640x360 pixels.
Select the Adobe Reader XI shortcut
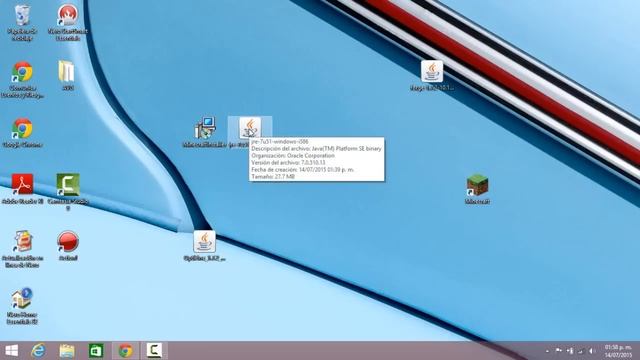pos(22,185)
